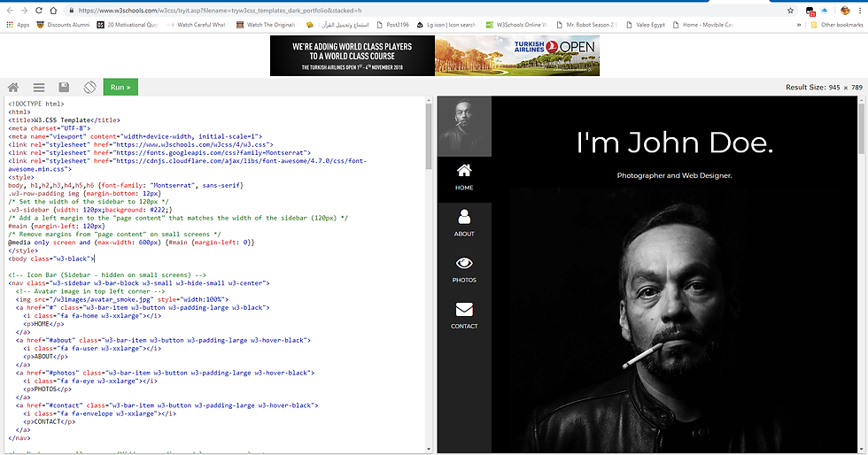Click the green Run button

(x=120, y=87)
